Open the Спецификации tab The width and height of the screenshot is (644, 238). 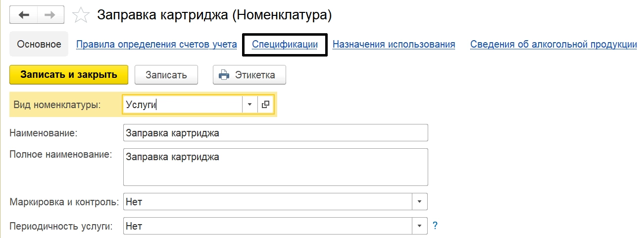(285, 44)
